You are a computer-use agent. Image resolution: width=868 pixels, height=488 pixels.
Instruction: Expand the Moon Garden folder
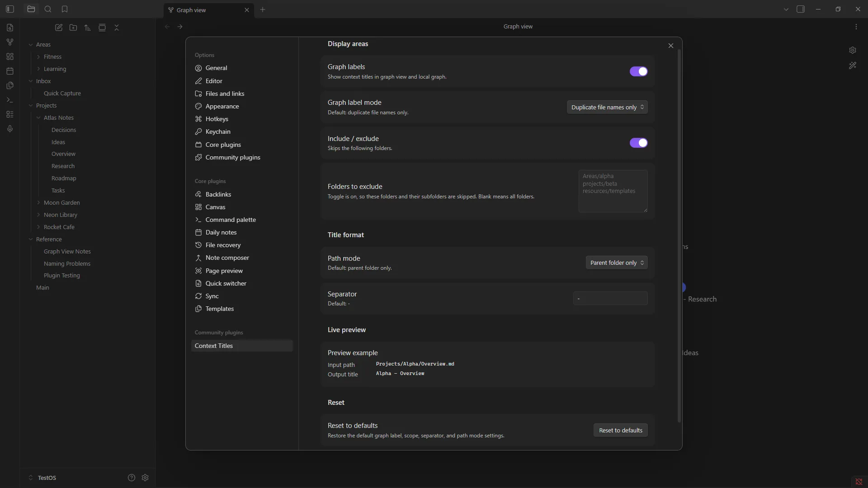[x=38, y=202]
